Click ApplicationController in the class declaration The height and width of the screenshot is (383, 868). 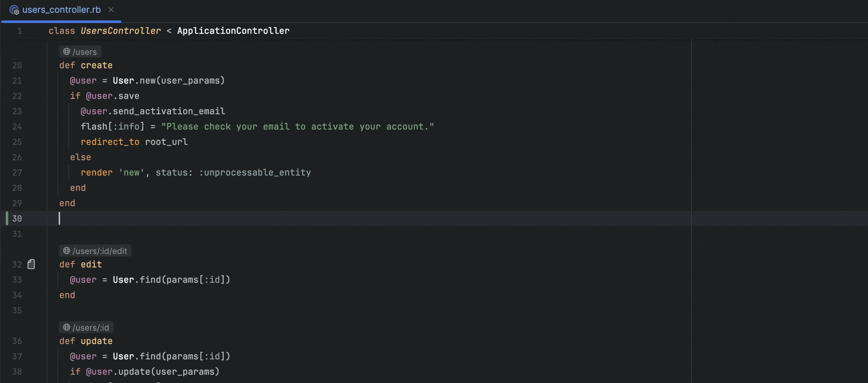pyautogui.click(x=233, y=31)
